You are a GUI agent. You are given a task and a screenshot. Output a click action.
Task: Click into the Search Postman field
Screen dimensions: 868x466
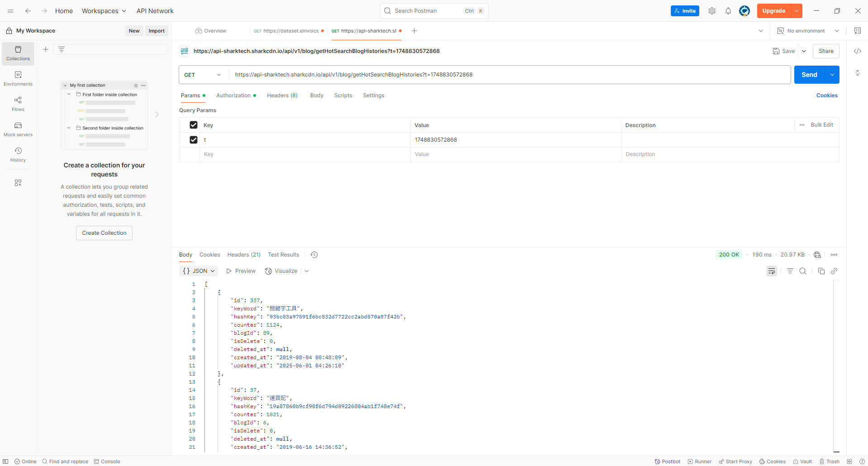434,11
